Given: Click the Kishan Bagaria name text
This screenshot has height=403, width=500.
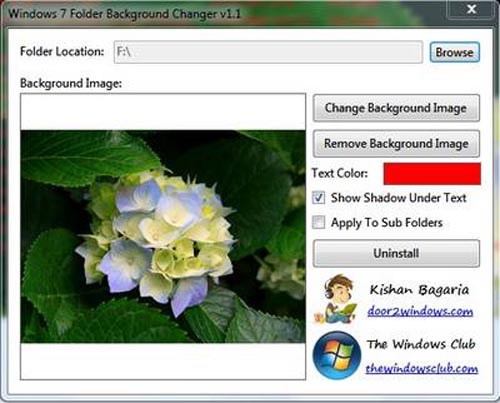Looking at the screenshot, I should (419, 290).
